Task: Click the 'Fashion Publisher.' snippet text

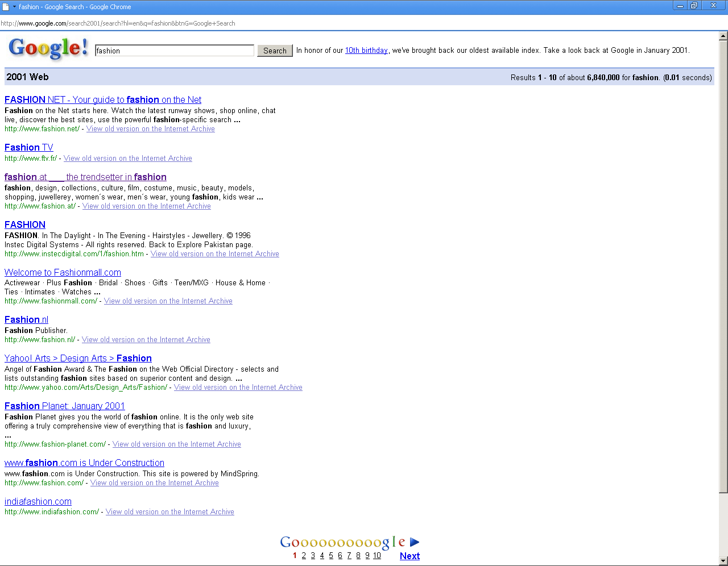Action: click(x=36, y=330)
